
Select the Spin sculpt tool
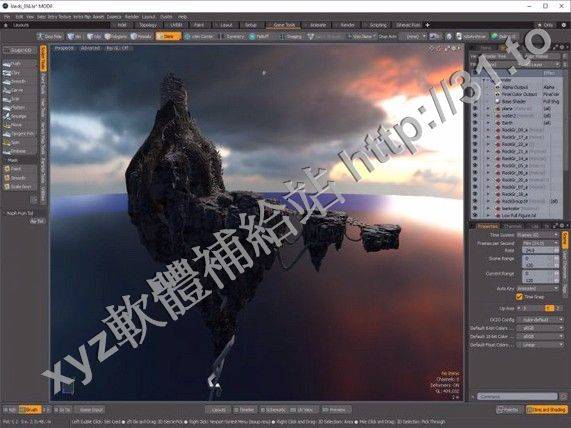point(19,142)
